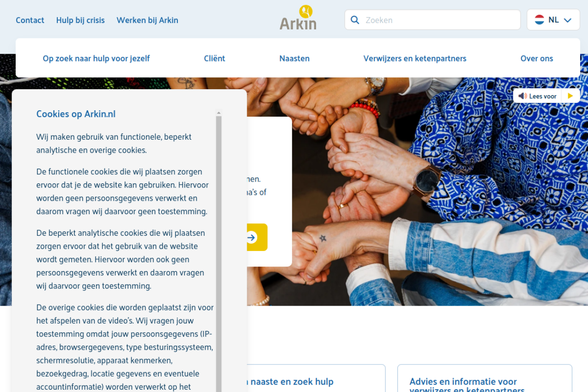Image resolution: width=588 pixels, height=392 pixels.
Task: Expand the NL language chevron
Action: coord(567,20)
